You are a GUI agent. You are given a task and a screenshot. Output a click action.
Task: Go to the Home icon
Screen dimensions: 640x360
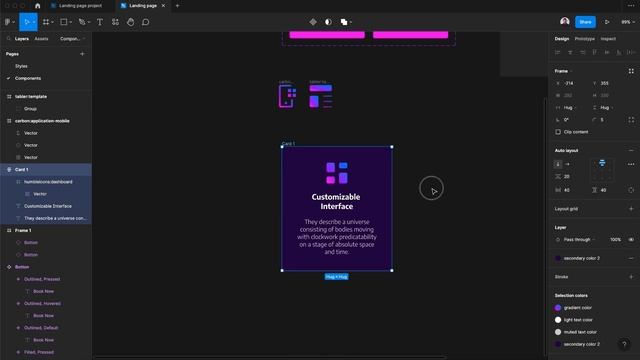click(x=38, y=6)
